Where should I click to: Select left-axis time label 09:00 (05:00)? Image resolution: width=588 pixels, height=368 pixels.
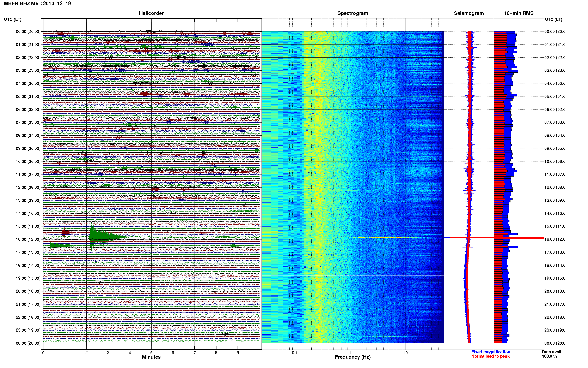pos(28,148)
